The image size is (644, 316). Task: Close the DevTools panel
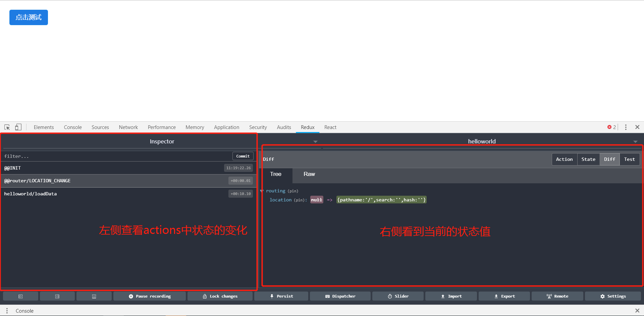click(637, 127)
